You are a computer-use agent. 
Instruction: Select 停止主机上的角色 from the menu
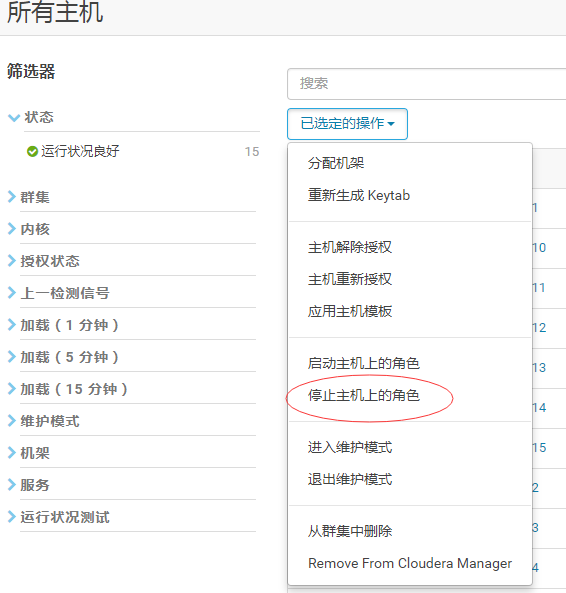[x=363, y=396]
